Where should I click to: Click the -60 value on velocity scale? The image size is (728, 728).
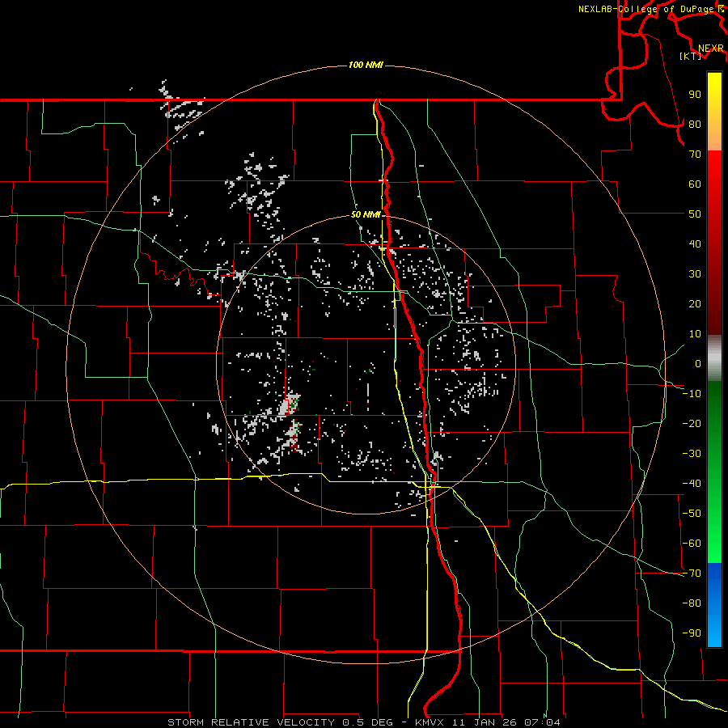(692, 544)
